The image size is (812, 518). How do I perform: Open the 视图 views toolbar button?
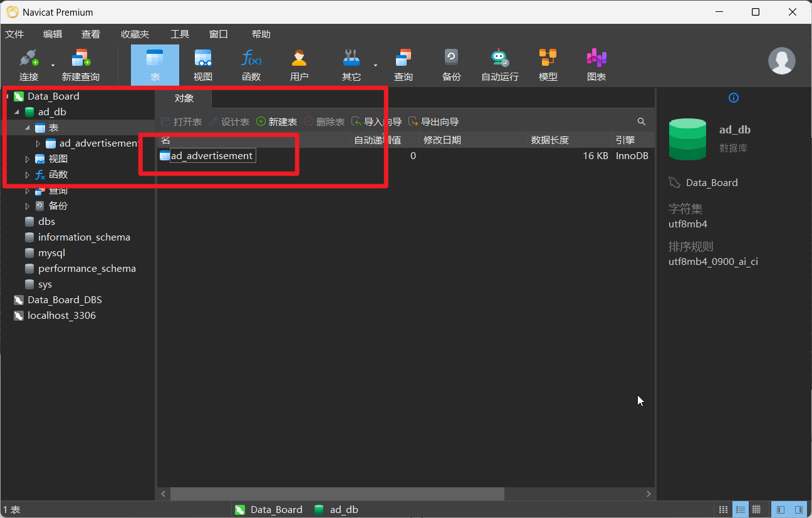[203, 65]
